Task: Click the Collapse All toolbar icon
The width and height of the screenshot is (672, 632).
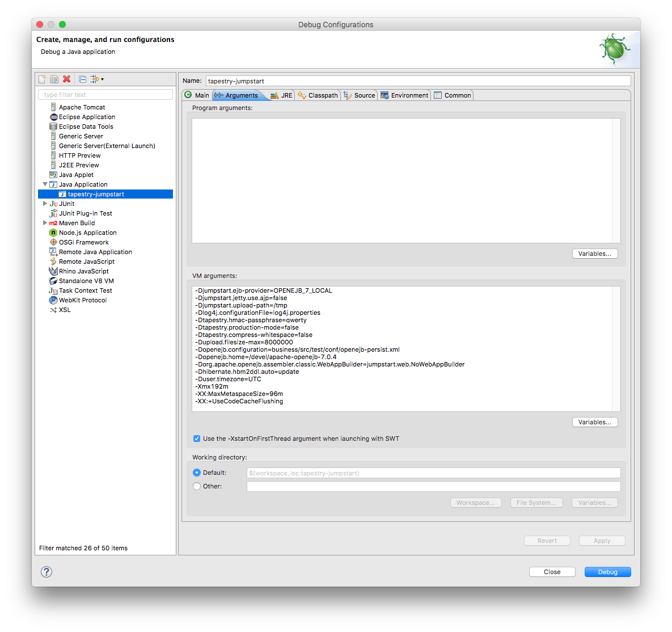Action: pos(83,79)
